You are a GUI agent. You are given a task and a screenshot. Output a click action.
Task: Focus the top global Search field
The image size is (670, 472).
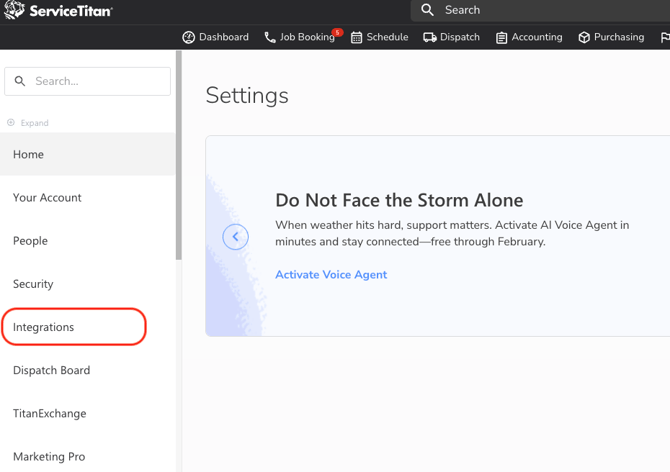[x=540, y=10]
